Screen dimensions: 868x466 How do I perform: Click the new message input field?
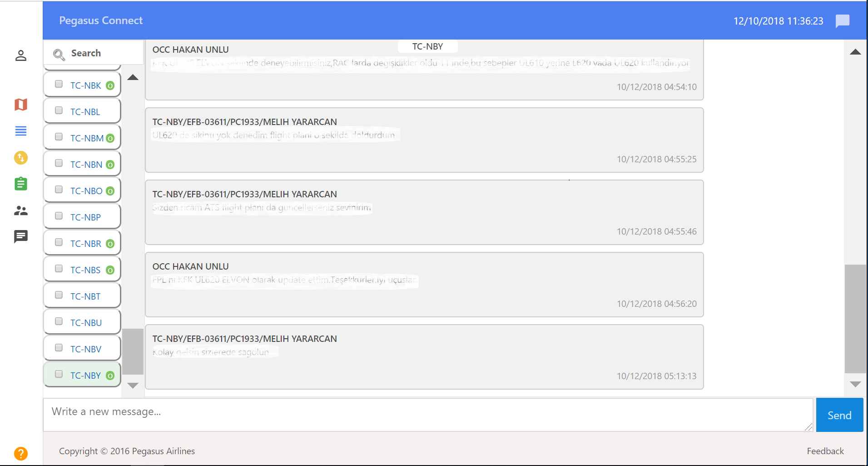(x=427, y=415)
